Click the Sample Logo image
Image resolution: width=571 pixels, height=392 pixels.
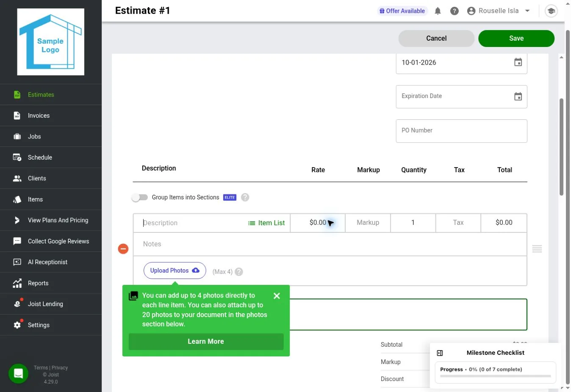click(x=51, y=42)
